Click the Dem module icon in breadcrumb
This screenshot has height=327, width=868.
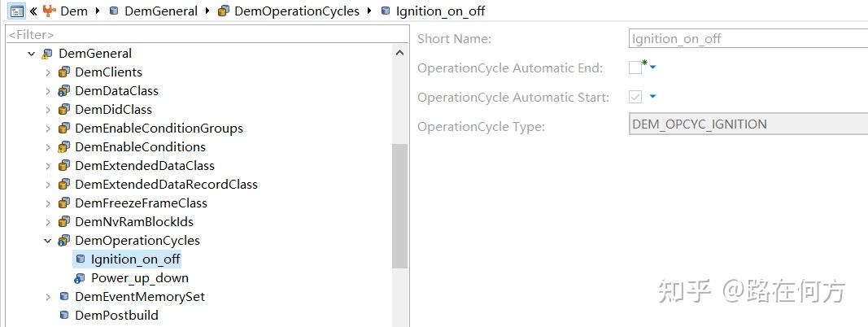pos(50,11)
